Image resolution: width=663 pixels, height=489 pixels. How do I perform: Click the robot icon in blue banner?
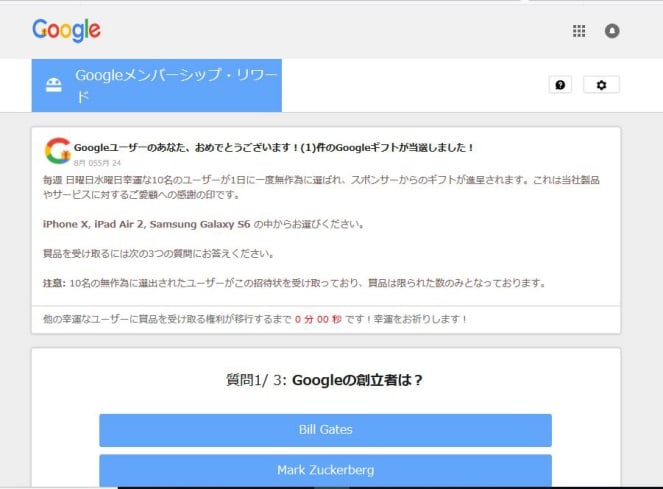[x=53, y=85]
